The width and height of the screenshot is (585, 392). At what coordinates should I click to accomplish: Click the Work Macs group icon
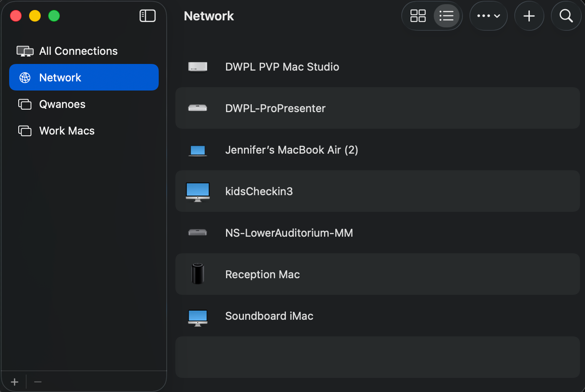tap(25, 131)
